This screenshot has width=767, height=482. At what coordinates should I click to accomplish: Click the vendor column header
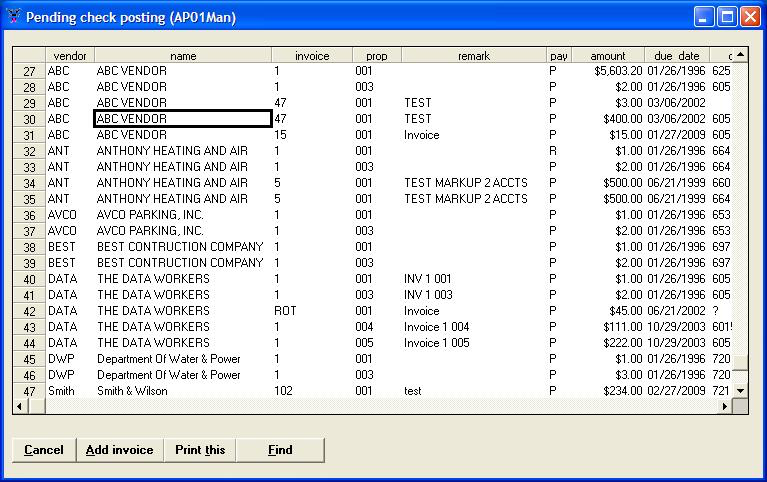point(70,56)
